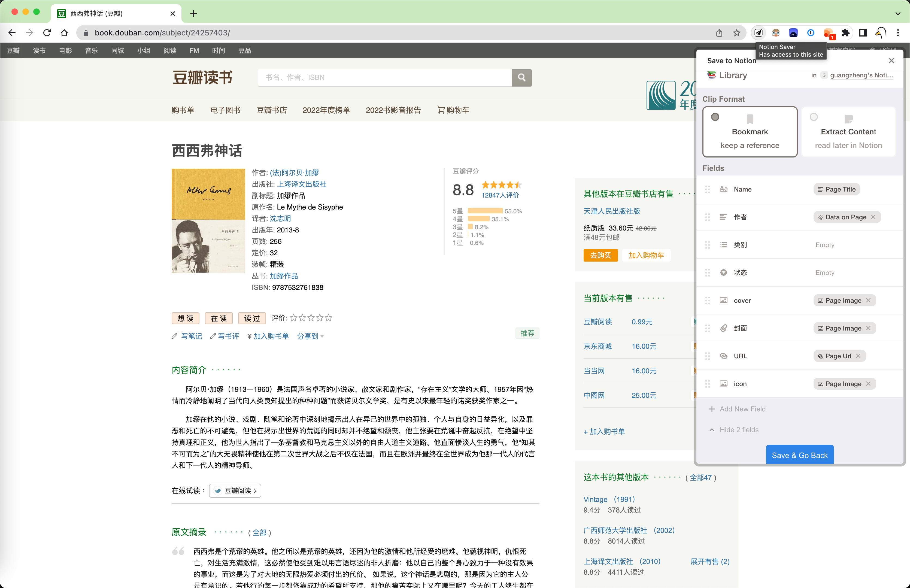Click the 想读 button
Image resolution: width=910 pixels, height=588 pixels.
[186, 318]
